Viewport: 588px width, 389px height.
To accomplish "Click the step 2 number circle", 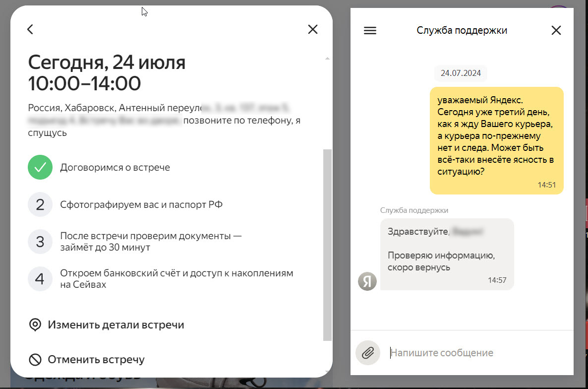I will pos(40,204).
